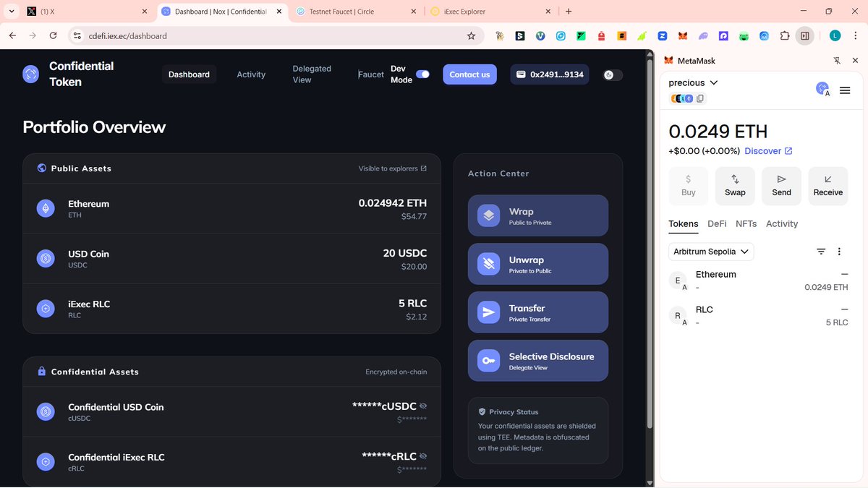Reload the page with the refresh icon
This screenshot has width=868, height=488.
[x=53, y=35]
